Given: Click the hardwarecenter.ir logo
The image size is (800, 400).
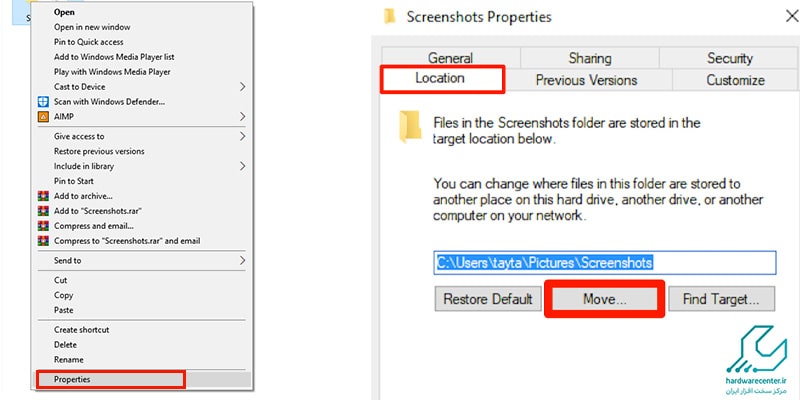Looking at the screenshot, I should 756,363.
